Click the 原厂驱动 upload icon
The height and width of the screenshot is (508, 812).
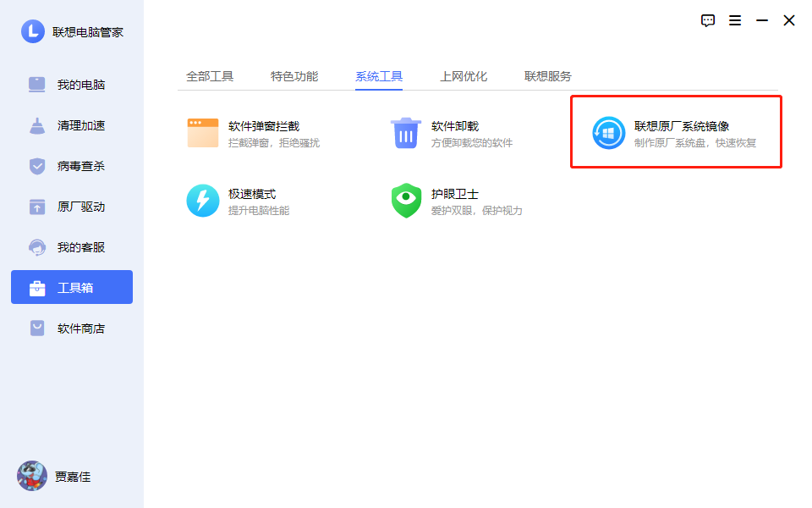(x=36, y=207)
